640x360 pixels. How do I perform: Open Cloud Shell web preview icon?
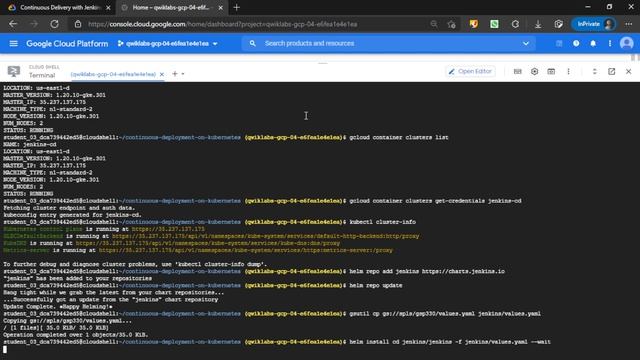point(551,71)
